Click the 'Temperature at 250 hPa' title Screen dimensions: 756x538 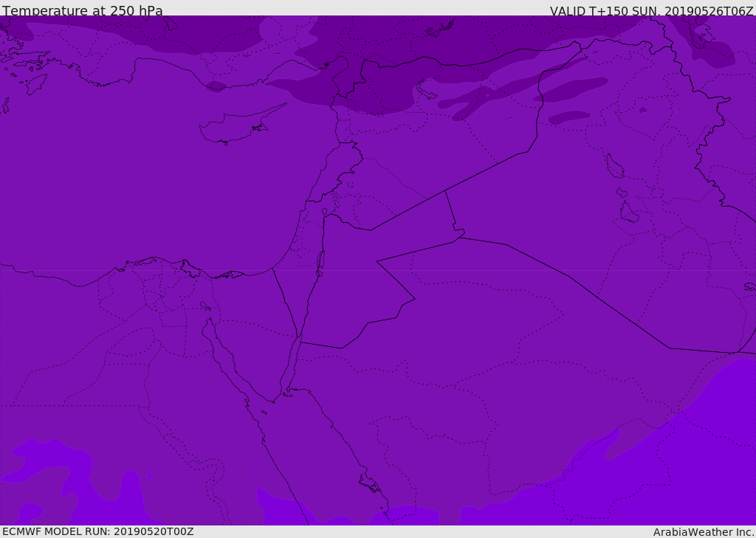pos(83,10)
